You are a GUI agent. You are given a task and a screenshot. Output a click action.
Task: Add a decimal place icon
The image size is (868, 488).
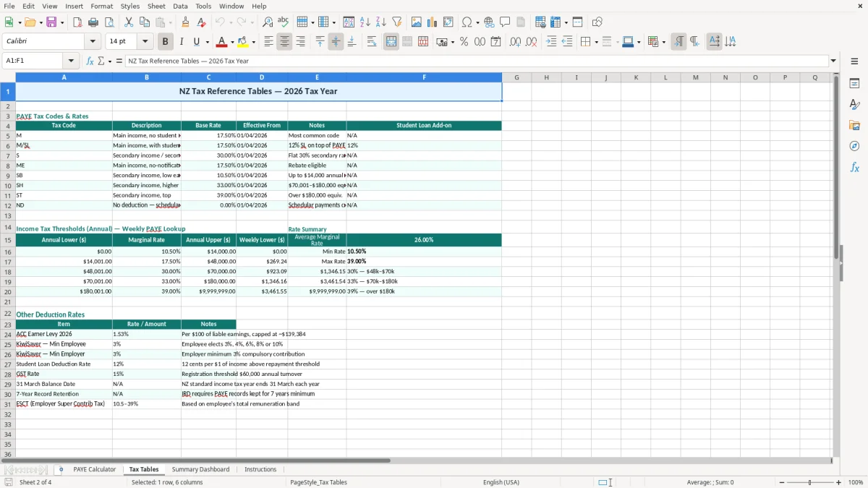515,42
